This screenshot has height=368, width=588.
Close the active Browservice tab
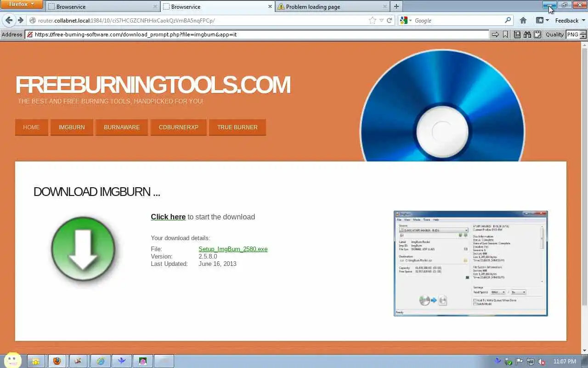coord(270,7)
